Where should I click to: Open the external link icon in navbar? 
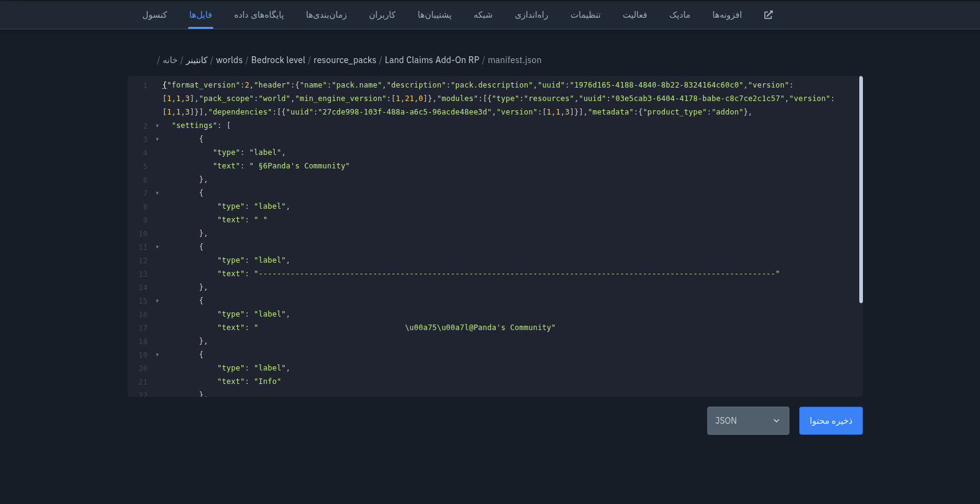coord(769,15)
